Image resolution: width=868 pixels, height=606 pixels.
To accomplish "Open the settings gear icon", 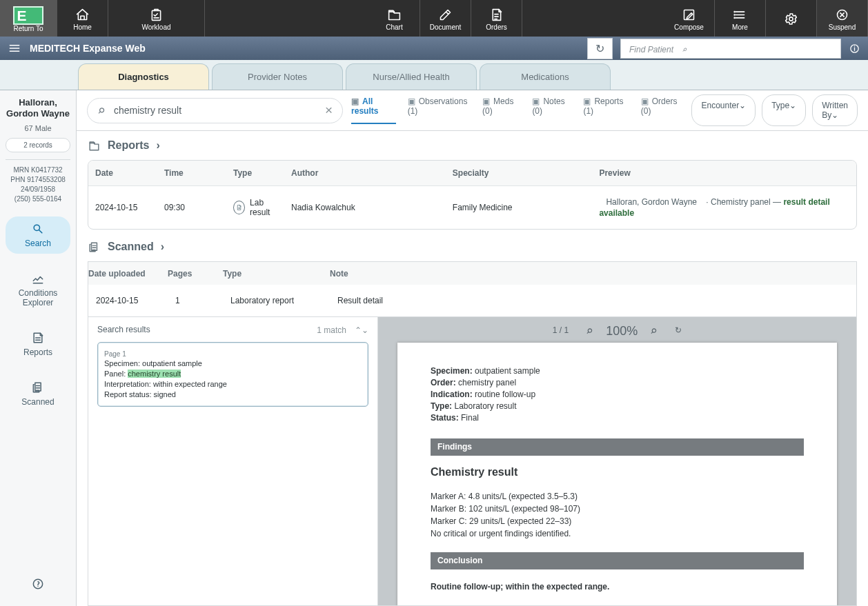I will tap(791, 19).
